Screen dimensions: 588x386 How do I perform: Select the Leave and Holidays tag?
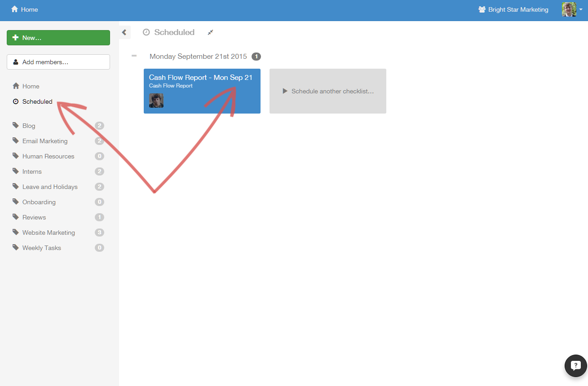pos(49,187)
